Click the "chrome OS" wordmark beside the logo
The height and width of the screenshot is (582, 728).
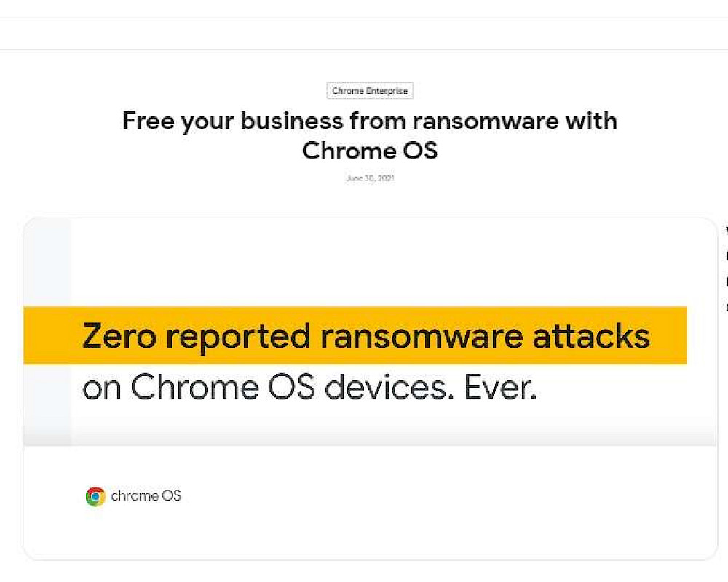coord(146,496)
